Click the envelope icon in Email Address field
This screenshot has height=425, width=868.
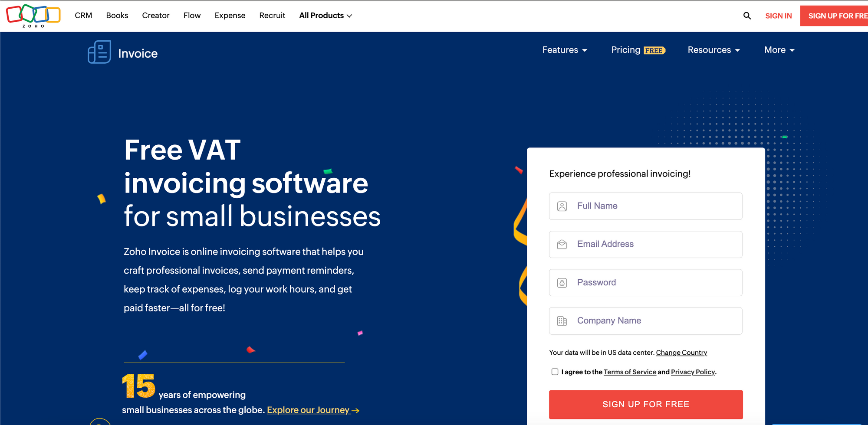562,245
